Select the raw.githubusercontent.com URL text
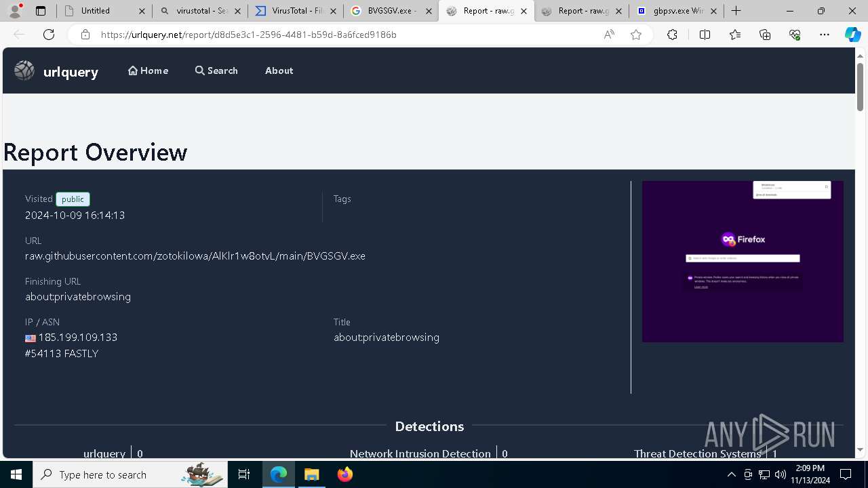The image size is (868, 488). coord(195,256)
